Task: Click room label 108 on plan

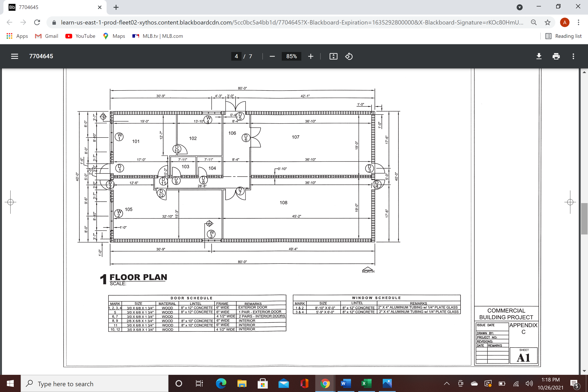Action: click(x=283, y=202)
